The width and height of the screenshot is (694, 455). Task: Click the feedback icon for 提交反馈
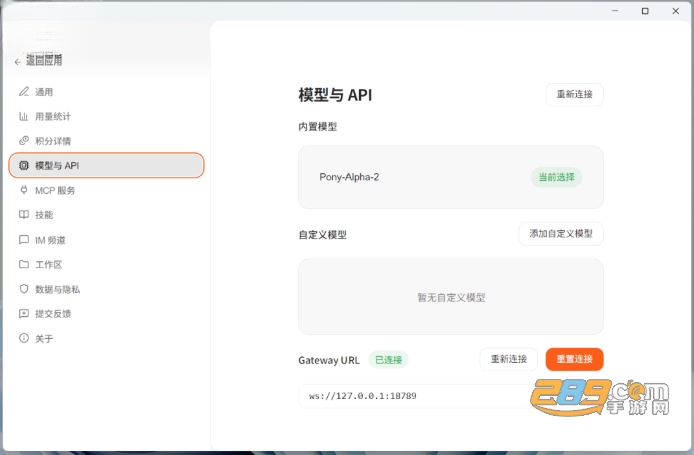point(24,313)
